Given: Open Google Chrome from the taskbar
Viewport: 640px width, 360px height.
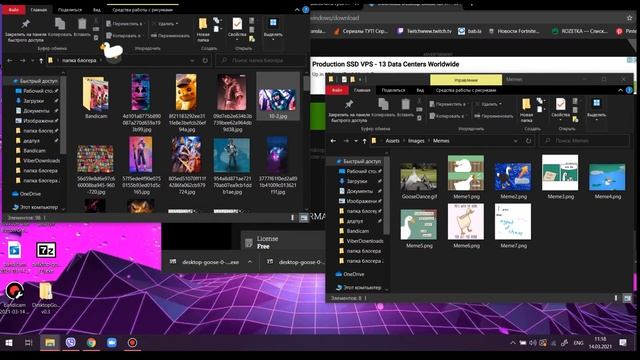Looking at the screenshot, I should click(x=91, y=342).
